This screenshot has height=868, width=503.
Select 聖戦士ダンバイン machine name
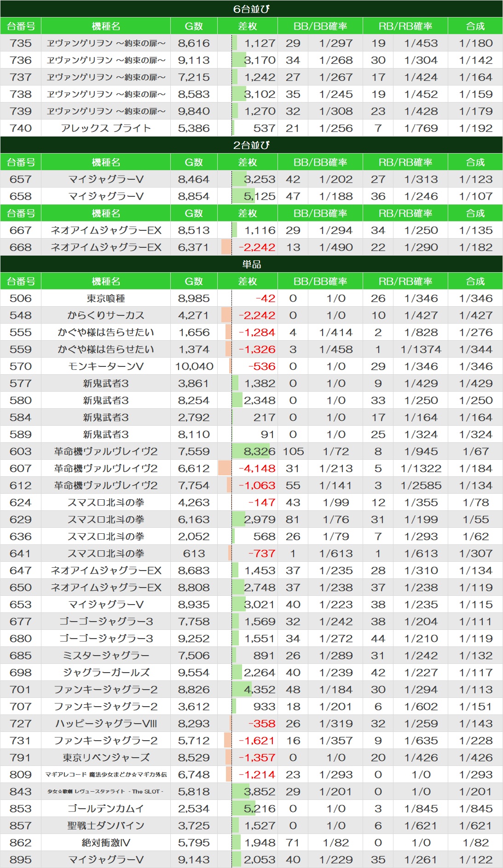point(106,826)
